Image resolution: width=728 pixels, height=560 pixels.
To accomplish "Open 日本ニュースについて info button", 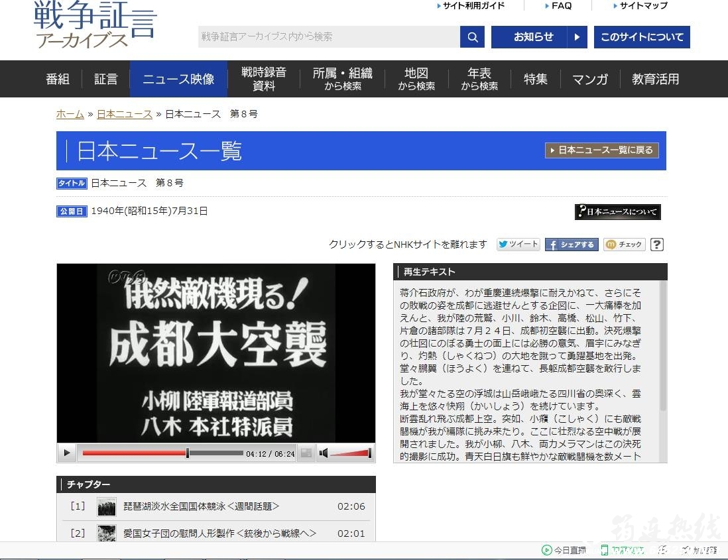I will [x=617, y=211].
